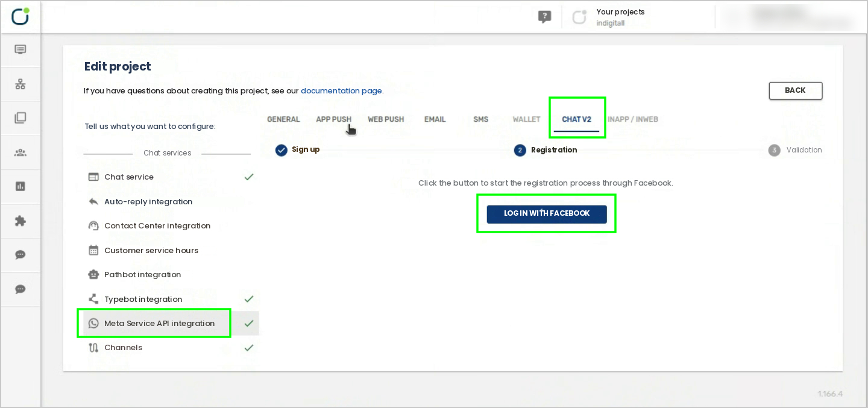Open the documentation page link
Viewport: 868px width, 408px height.
point(341,91)
